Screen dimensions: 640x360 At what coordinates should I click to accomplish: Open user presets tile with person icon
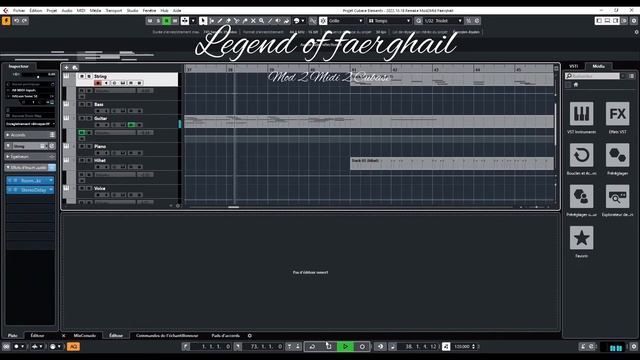(581, 196)
